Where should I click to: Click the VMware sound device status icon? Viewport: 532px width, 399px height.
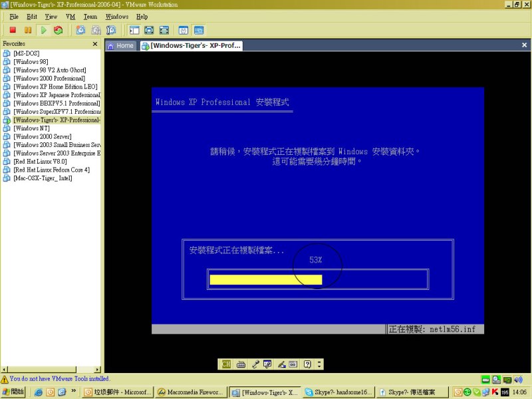pos(518,379)
